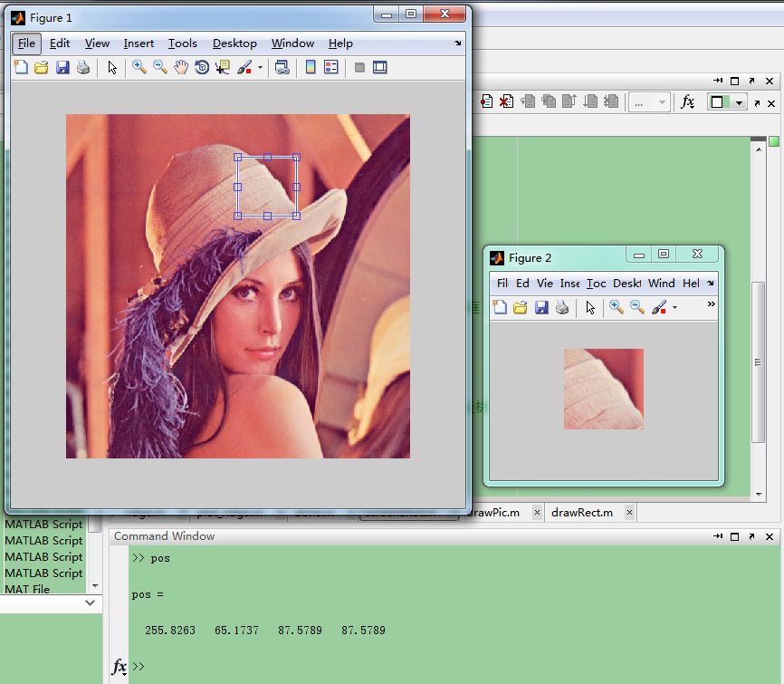Click left-middle handle of selection rectangle

click(237, 187)
